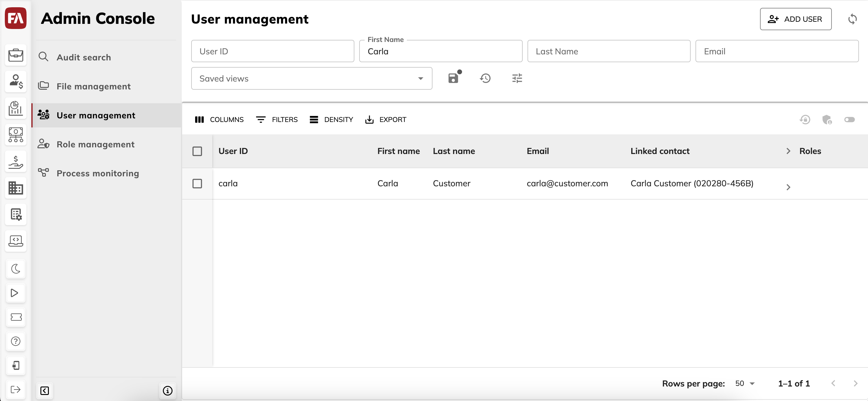Open the money hierarchy sidebar icon
This screenshot has width=868, height=401.
tap(15, 135)
